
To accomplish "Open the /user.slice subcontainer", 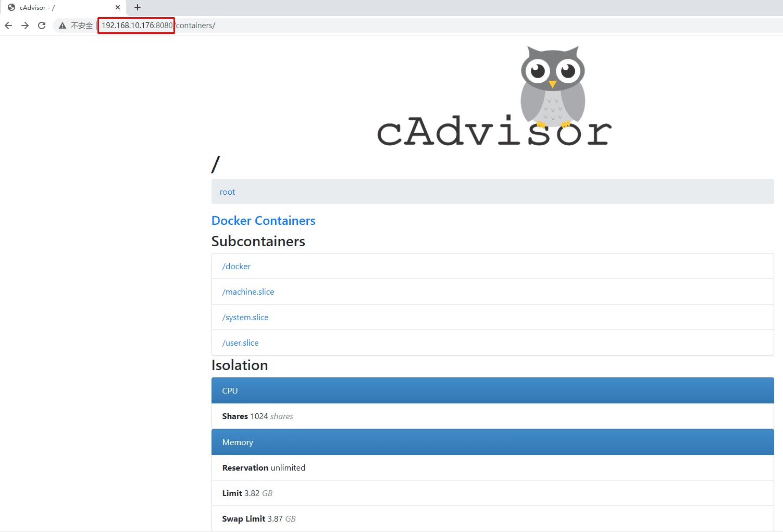I will pyautogui.click(x=240, y=343).
